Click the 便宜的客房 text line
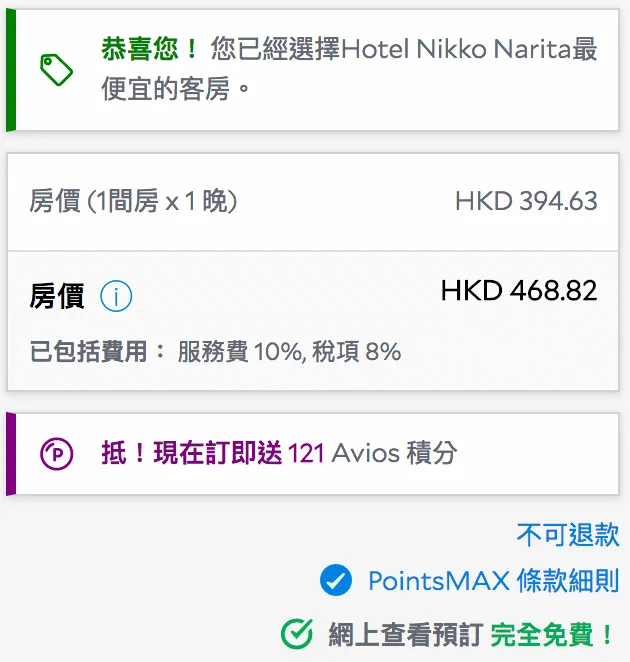Image resolution: width=630 pixels, height=662 pixels. pos(175,89)
